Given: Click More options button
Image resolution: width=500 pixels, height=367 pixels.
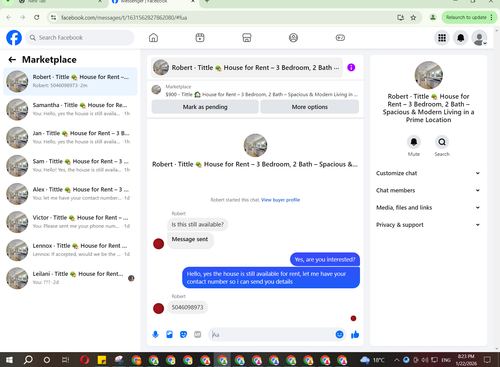Looking at the screenshot, I should tap(310, 107).
